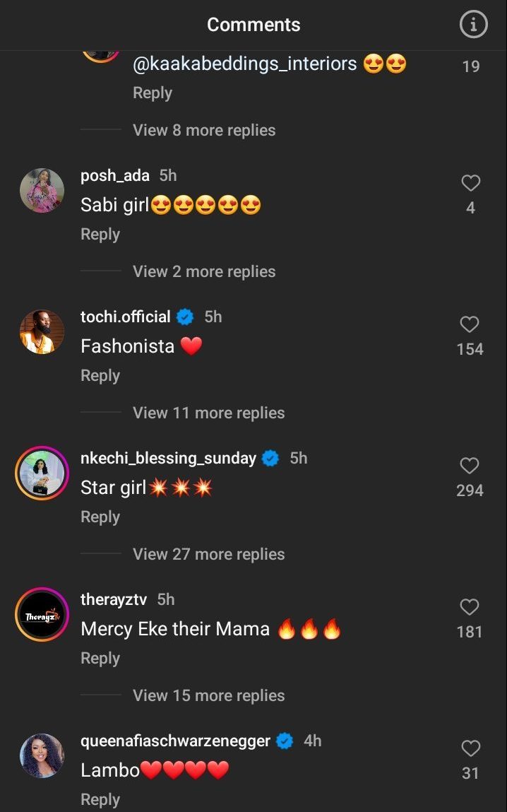Image resolution: width=507 pixels, height=812 pixels.
Task: Show View 27 more replies
Action: [208, 554]
